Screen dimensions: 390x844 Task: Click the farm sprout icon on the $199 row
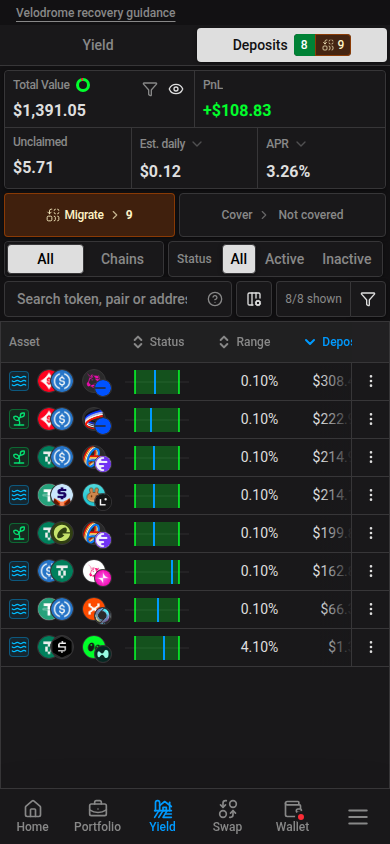(x=19, y=533)
